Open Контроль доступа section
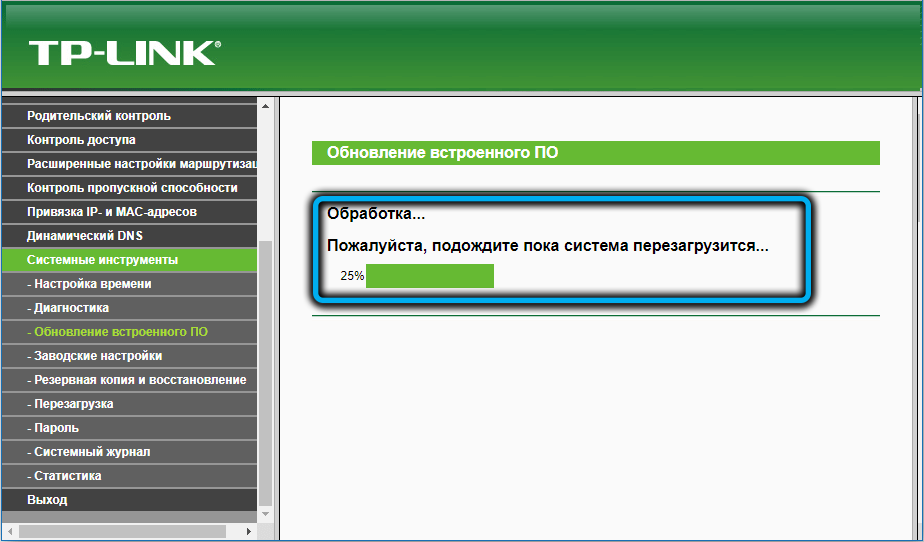This screenshot has height=542, width=924. pyautogui.click(x=129, y=140)
